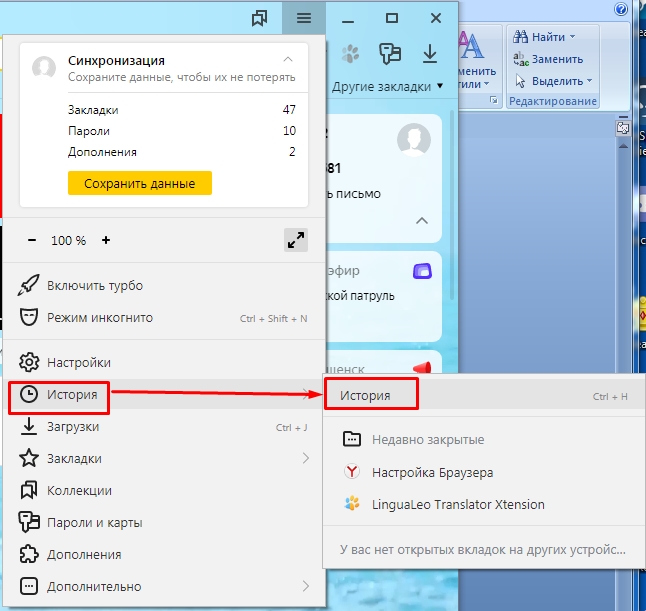The width and height of the screenshot is (646, 611).
Task: Open the Word styles dialog launcher
Action: coord(494,100)
